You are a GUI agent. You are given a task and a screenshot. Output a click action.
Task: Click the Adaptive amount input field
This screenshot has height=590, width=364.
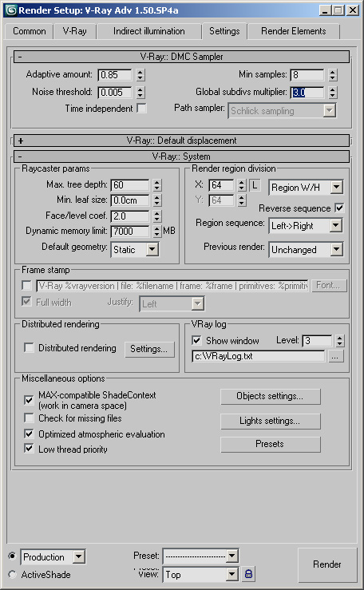(115, 74)
